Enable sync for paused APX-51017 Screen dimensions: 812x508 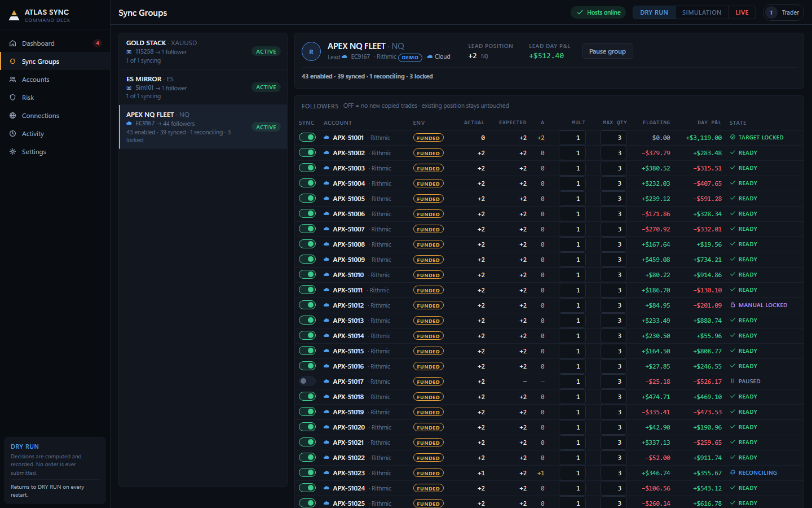(307, 381)
